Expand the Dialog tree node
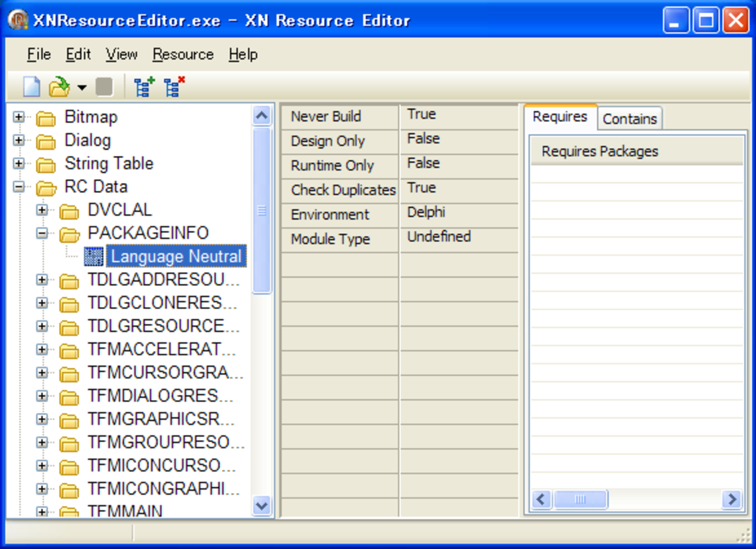Viewport: 756px width, 549px height. 19,140
